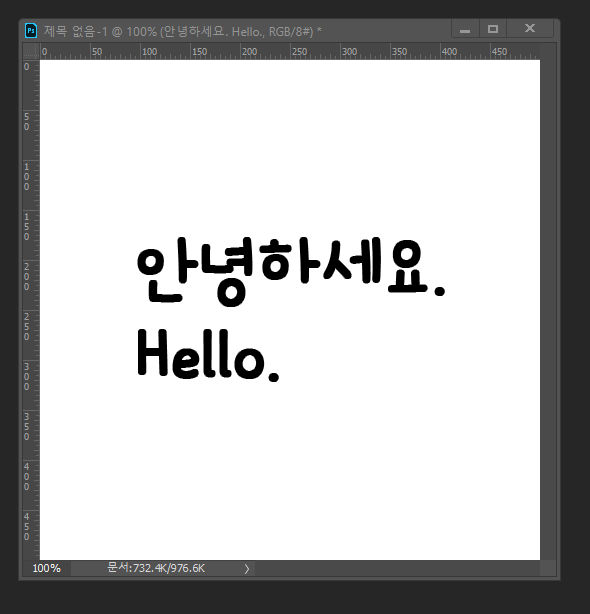Click the document size text 732.4K/976.6K

coord(156,568)
